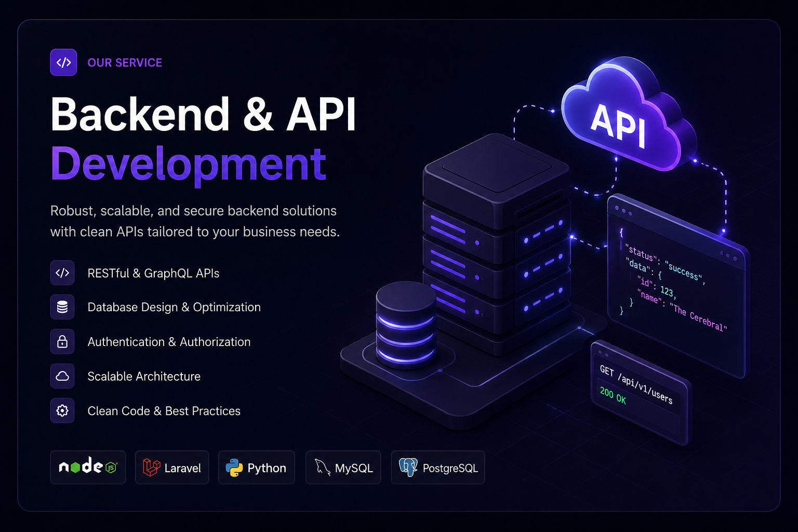Screen dimensions: 798x532
Task: Click the "id": 123 JSON line
Action: (657, 287)
